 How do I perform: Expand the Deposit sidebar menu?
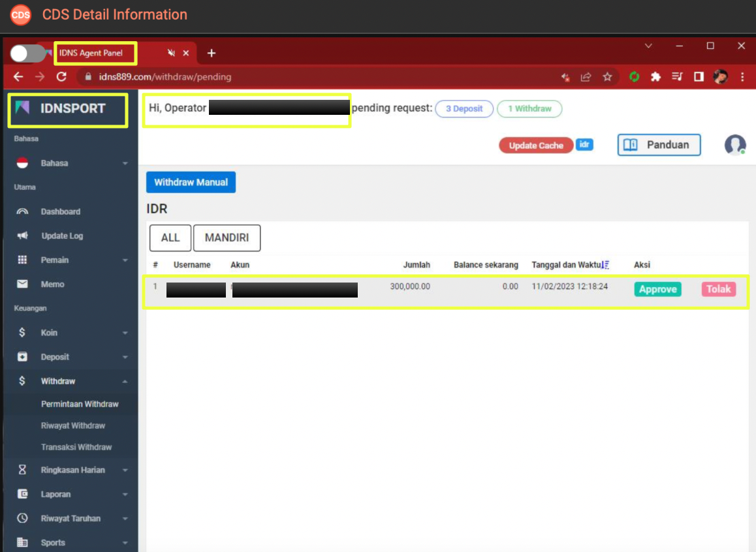pos(72,357)
